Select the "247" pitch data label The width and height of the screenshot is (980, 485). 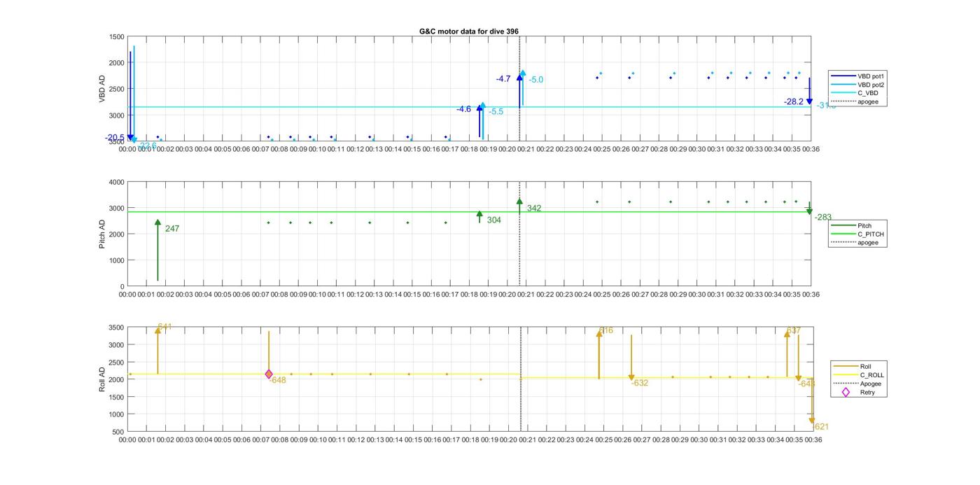pos(172,229)
